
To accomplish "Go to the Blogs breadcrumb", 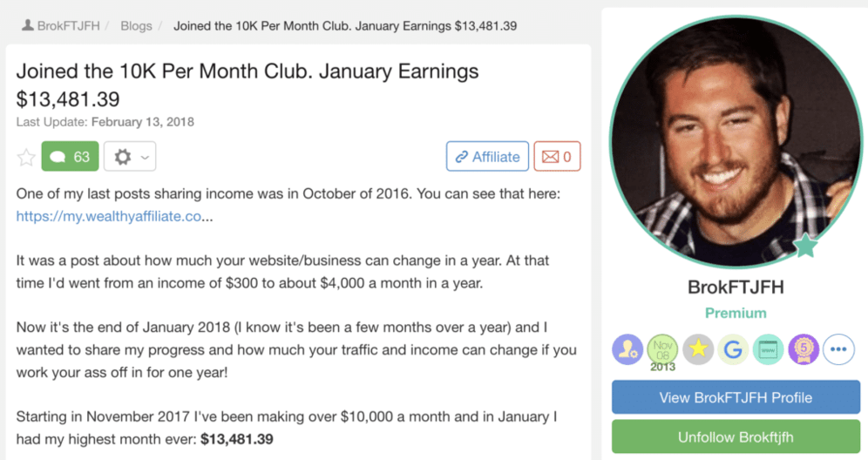I will click(x=136, y=25).
